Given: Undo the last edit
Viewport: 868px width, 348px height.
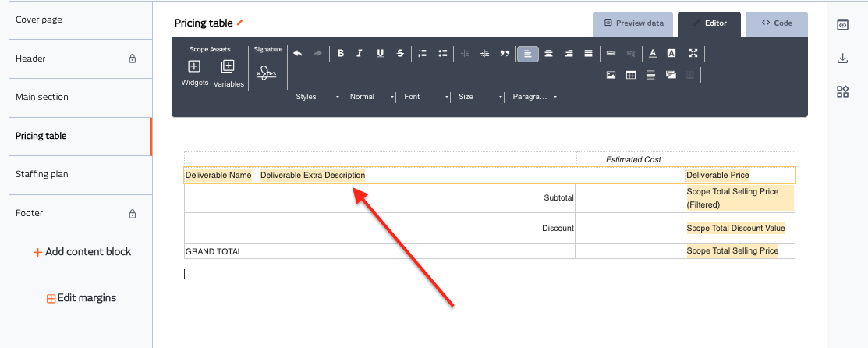Looking at the screenshot, I should [x=297, y=53].
